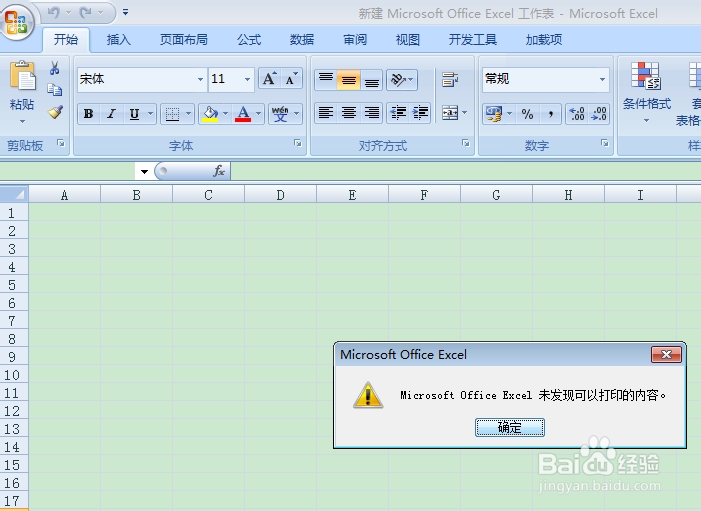Image resolution: width=701 pixels, height=511 pixels.
Task: Apply the red font color A
Action: point(243,114)
